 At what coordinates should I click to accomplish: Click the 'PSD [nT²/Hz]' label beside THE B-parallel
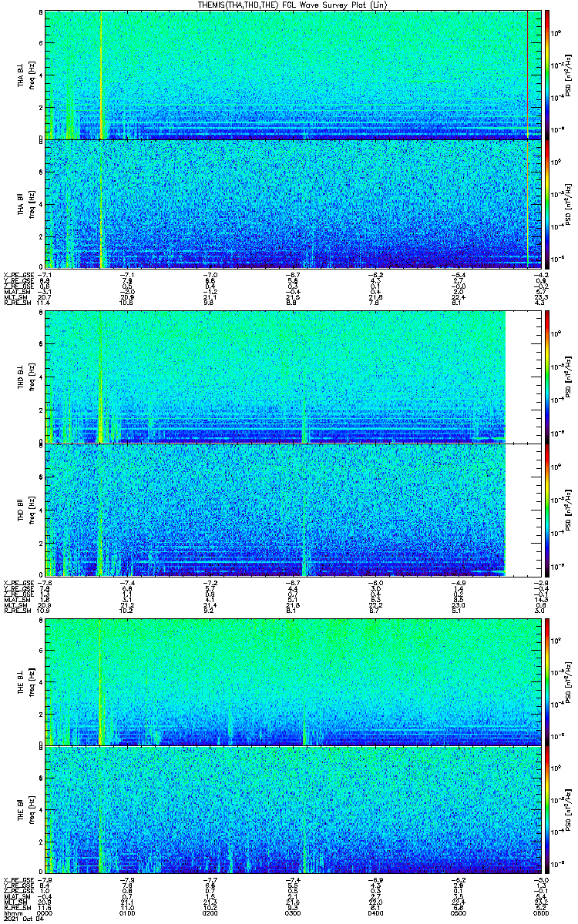[568, 811]
